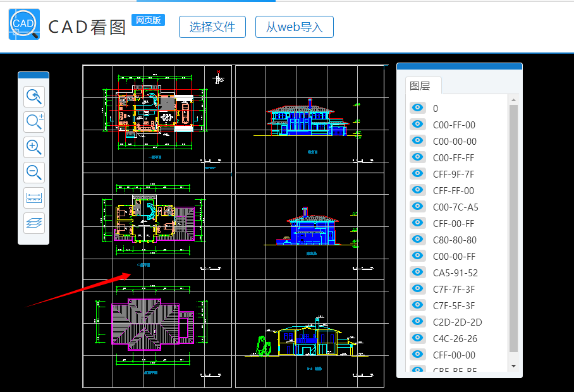574x392 pixels.
Task: Click the zoom reset/previous view icon
Action: 34,97
